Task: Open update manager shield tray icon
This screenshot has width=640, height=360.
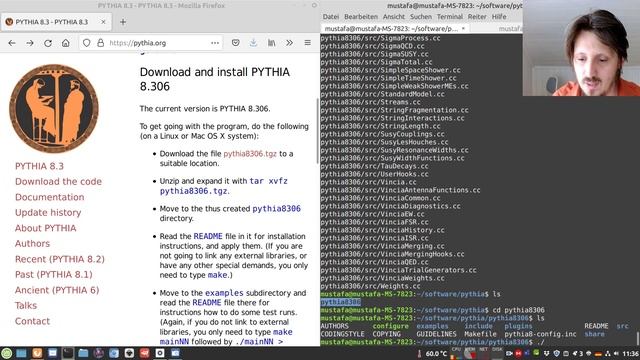Action: click(556, 353)
